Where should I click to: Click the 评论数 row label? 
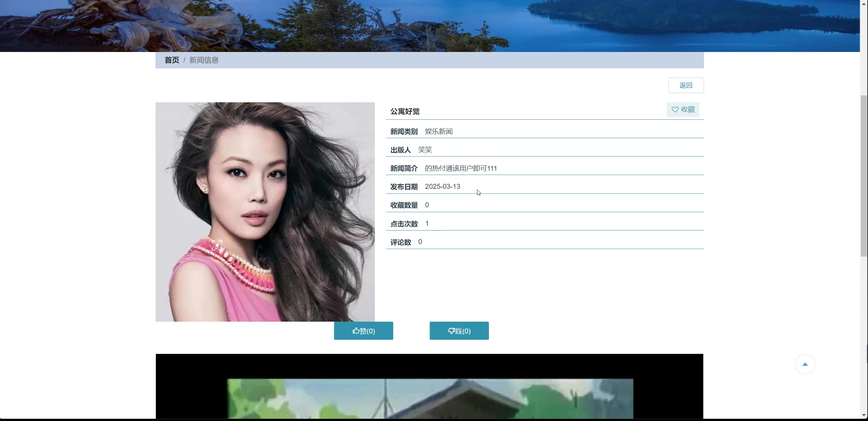tap(400, 242)
